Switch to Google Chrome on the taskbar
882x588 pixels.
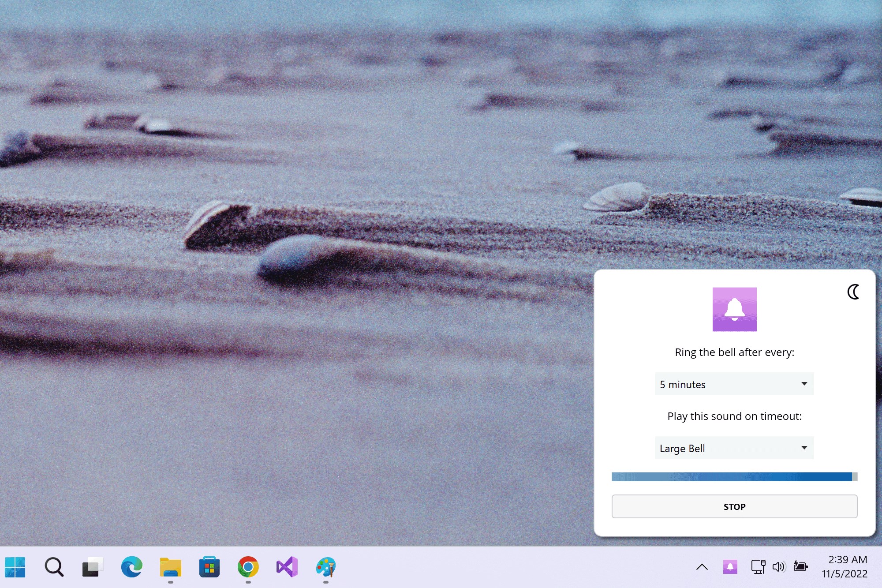click(x=248, y=567)
